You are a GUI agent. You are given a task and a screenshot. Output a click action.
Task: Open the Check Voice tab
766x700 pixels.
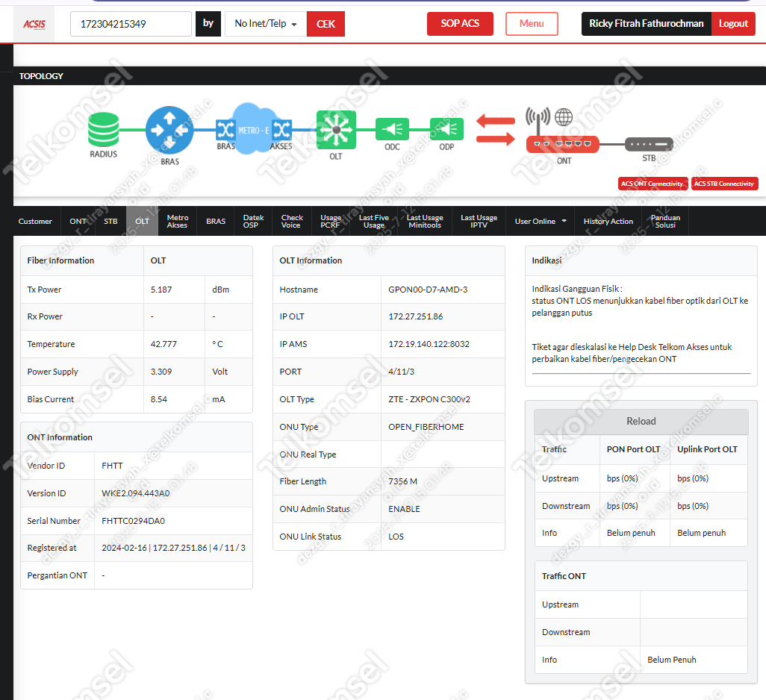click(x=292, y=221)
